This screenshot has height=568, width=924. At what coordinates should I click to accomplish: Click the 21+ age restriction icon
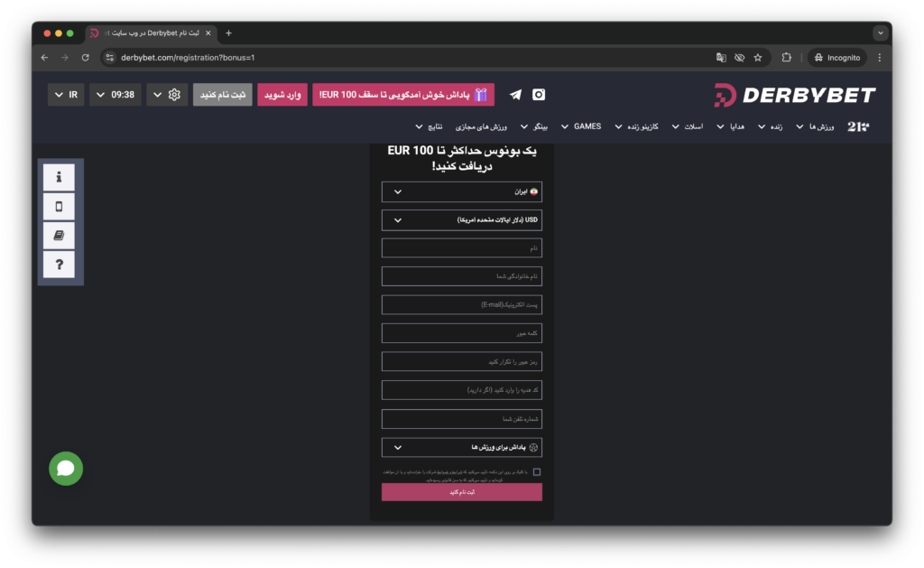click(858, 126)
